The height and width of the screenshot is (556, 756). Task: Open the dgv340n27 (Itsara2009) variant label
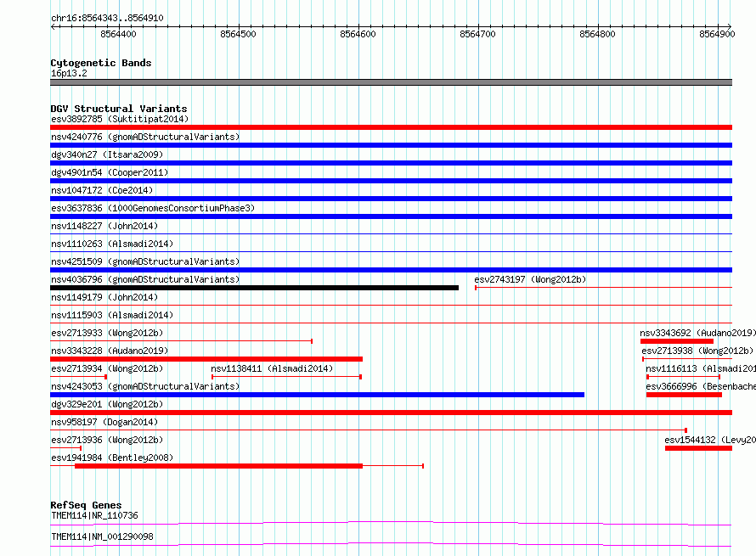click(x=107, y=154)
